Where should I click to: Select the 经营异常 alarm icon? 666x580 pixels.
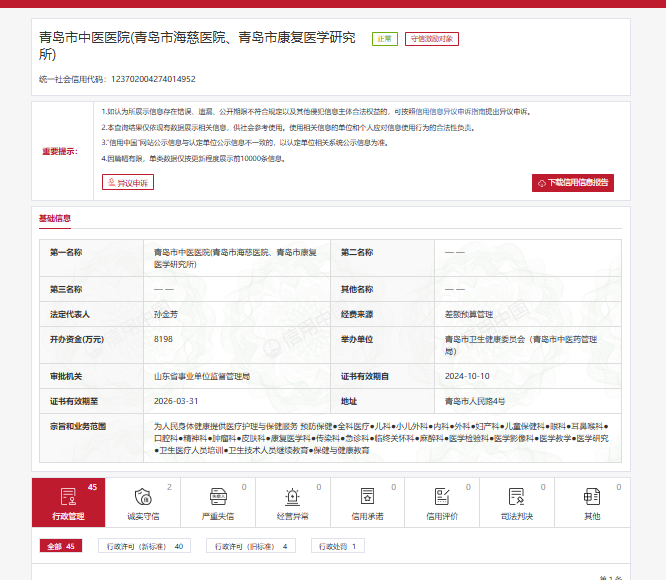pos(293,496)
